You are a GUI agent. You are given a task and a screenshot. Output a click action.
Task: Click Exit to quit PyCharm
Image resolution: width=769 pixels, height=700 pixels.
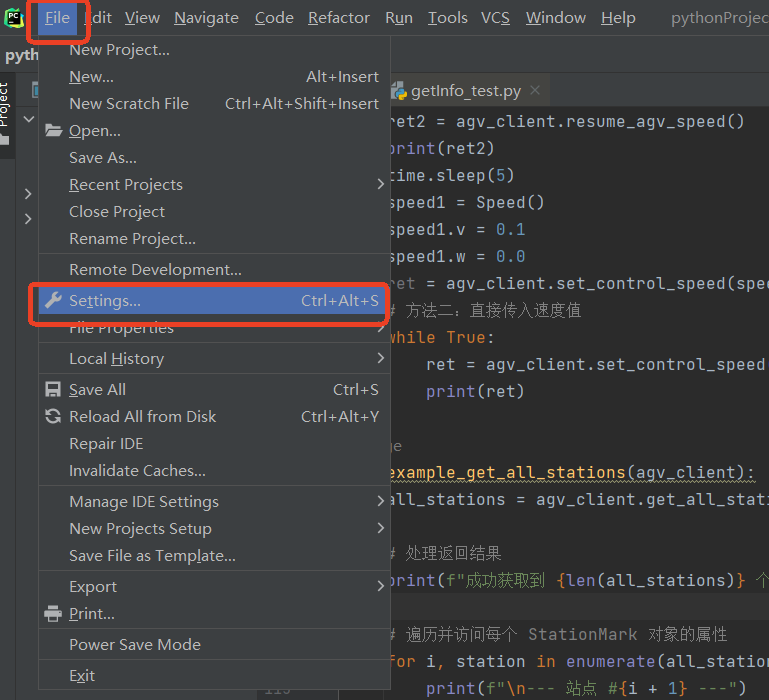[x=82, y=676]
